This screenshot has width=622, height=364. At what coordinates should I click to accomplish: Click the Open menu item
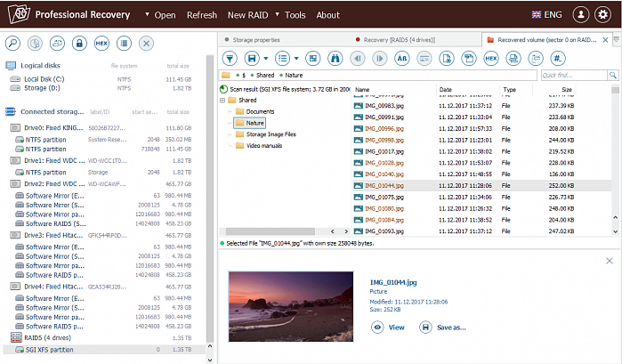click(165, 15)
